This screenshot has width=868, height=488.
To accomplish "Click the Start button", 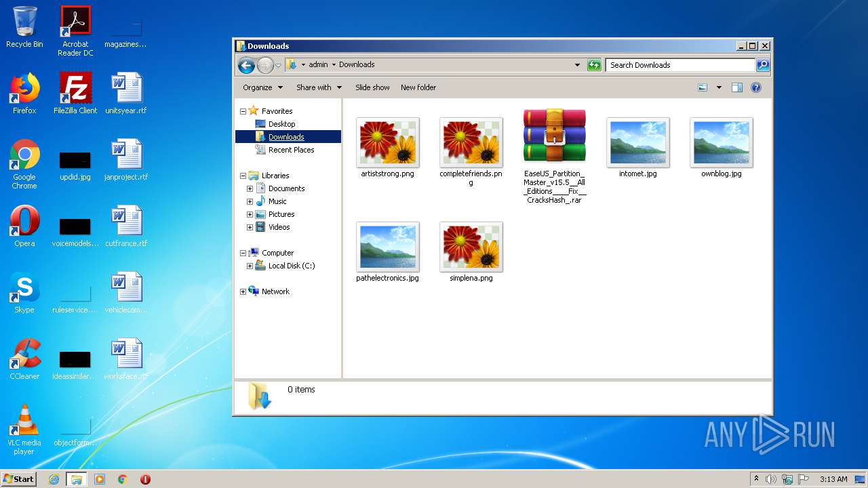I will [x=19, y=479].
